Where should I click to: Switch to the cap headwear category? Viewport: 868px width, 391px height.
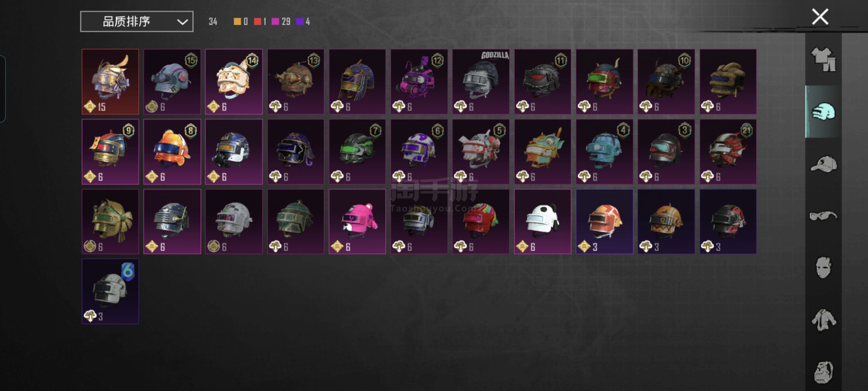point(824,164)
